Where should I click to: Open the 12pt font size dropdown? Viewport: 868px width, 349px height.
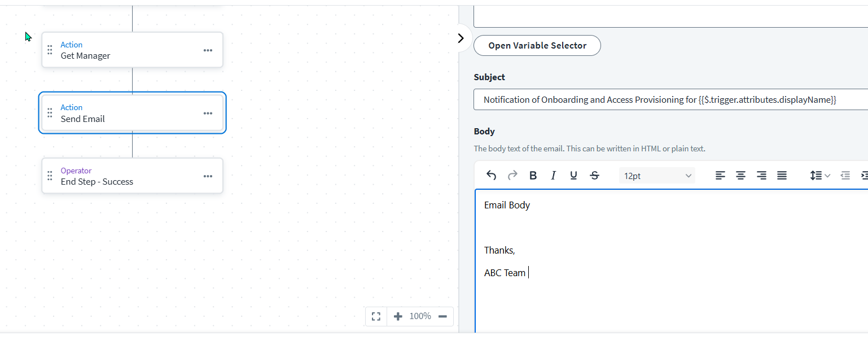(657, 176)
